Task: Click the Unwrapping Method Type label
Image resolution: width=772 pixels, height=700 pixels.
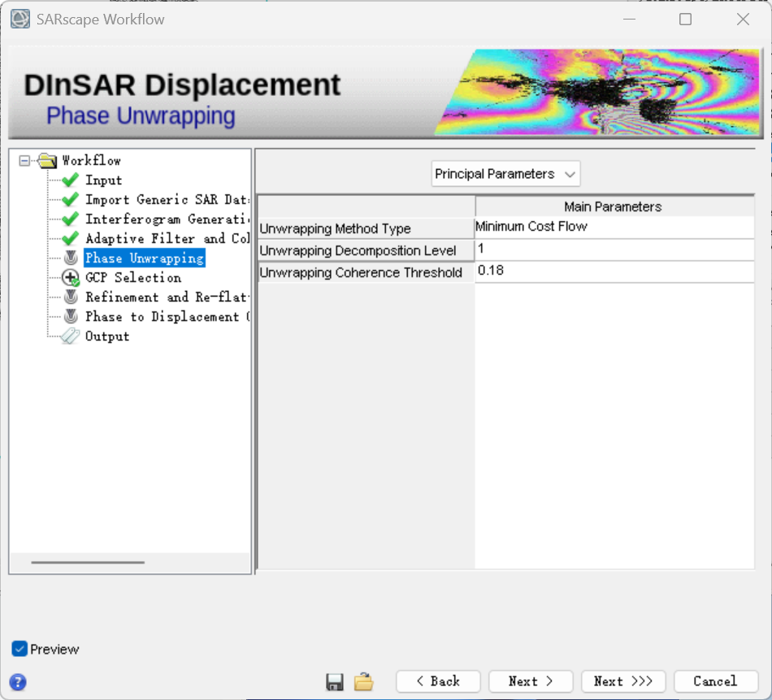Action: pyautogui.click(x=335, y=228)
